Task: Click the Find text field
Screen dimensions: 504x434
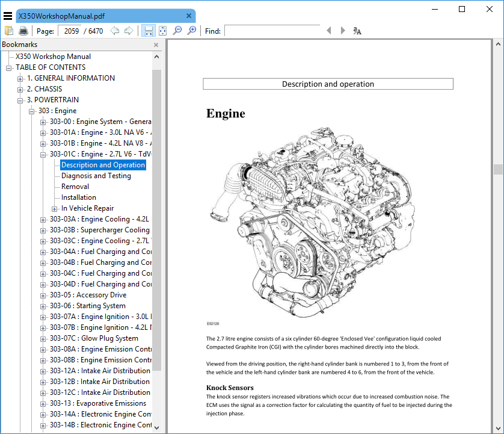Action: [272, 31]
